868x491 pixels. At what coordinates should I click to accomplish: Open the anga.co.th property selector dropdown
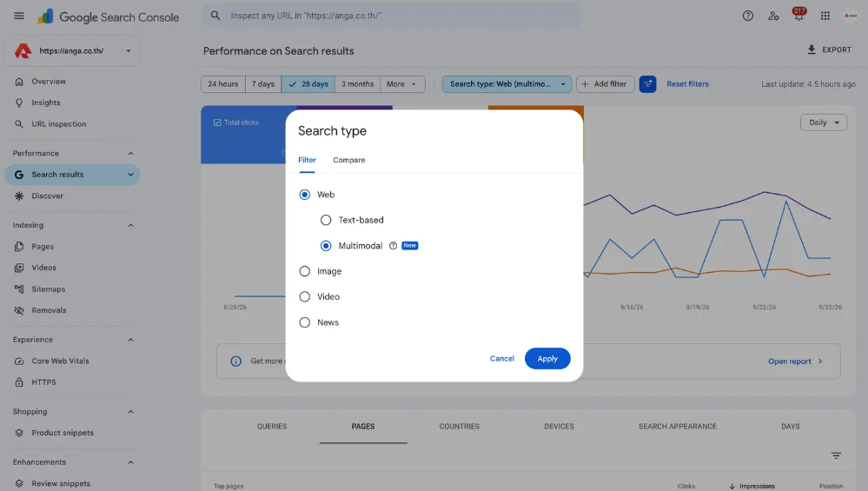click(x=72, y=51)
